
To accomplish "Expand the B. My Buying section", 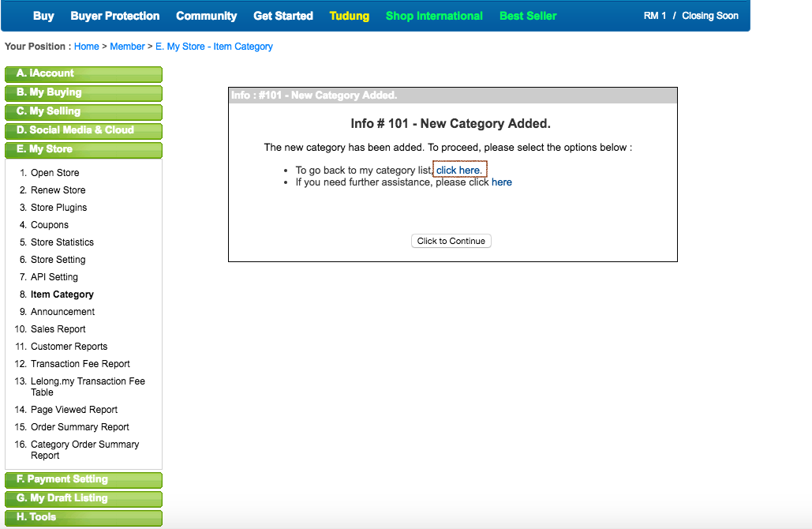I will click(x=84, y=93).
